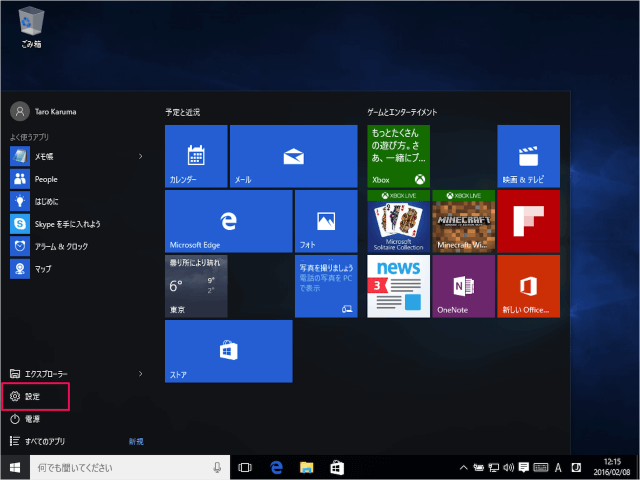Open Task View on the taskbar
This screenshot has width=640, height=480.
(245, 467)
